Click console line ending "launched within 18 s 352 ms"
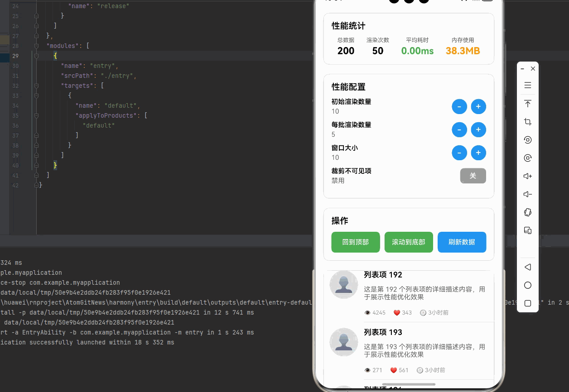 (x=87, y=342)
